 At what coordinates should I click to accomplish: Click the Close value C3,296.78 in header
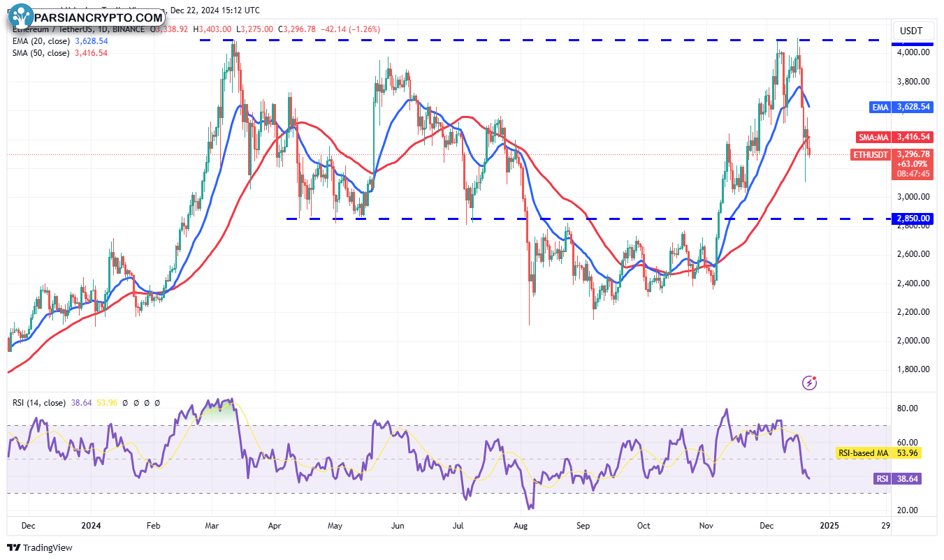click(297, 29)
